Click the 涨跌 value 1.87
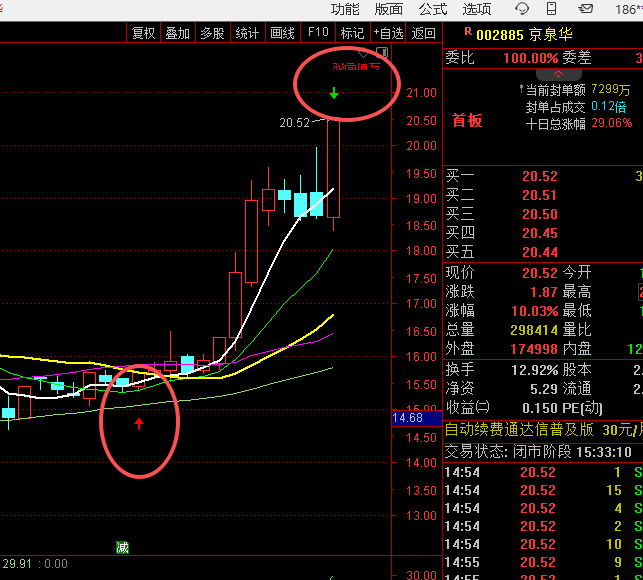Screen dimensions: 643x580 tap(543, 292)
